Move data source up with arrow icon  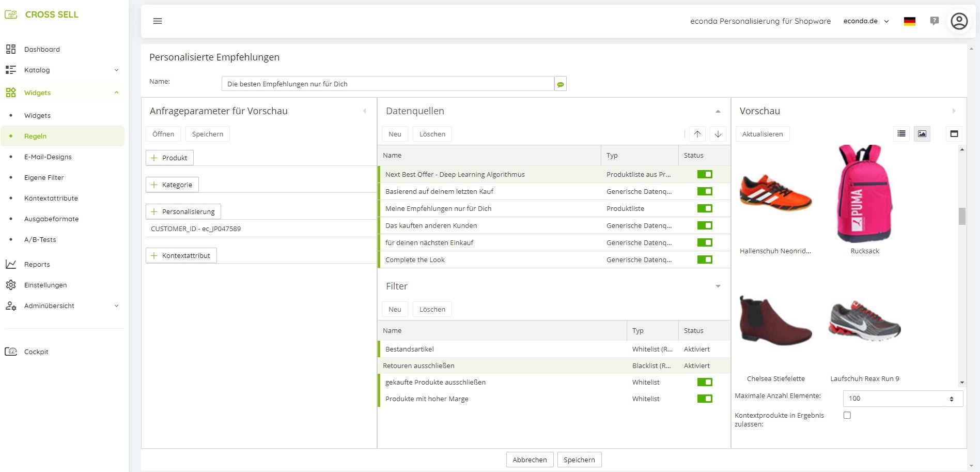coord(697,134)
